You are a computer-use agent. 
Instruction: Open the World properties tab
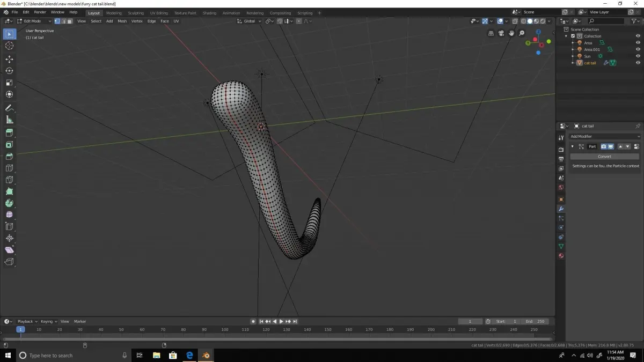tap(561, 187)
